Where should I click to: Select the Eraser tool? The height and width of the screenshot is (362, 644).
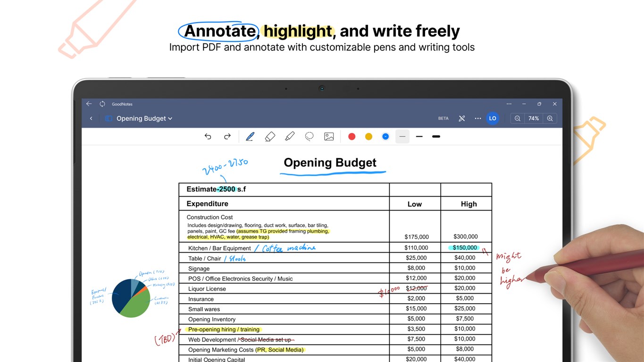pos(270,137)
